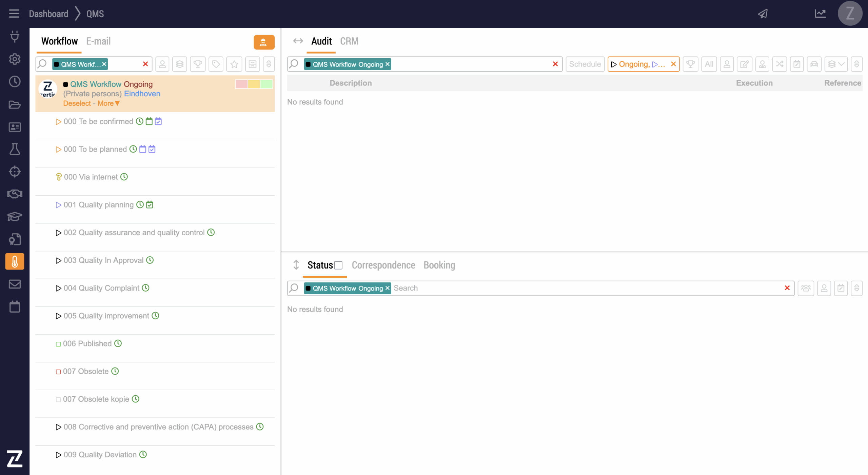Screen dimensions: 868x475
Task: Open the Eindhoven link
Action: tap(142, 94)
